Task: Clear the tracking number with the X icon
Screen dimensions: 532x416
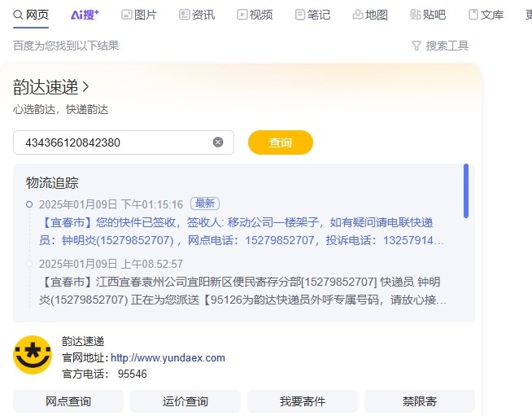Action: click(218, 142)
